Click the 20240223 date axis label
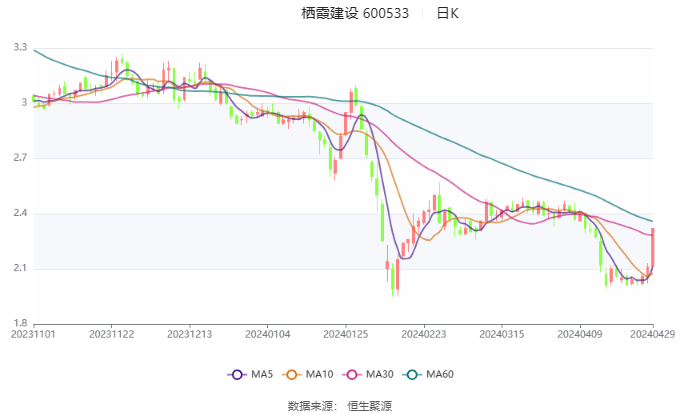The height and width of the screenshot is (413, 680). (x=424, y=334)
